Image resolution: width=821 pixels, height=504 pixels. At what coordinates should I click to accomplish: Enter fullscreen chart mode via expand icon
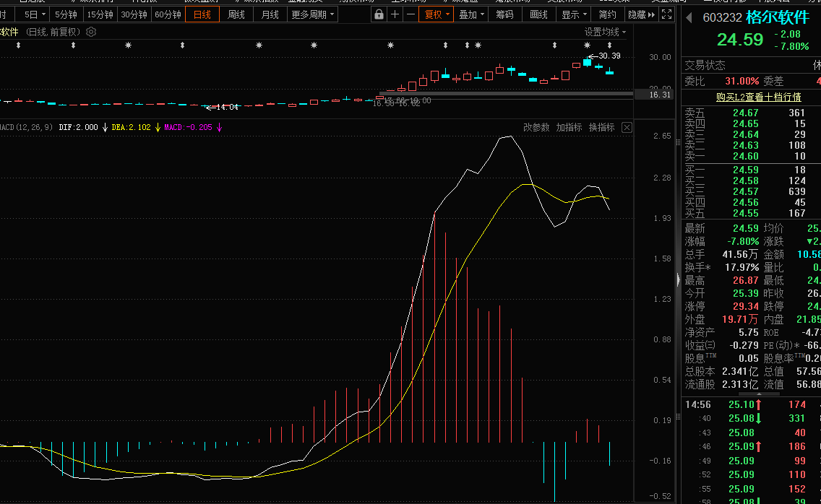coord(666,14)
